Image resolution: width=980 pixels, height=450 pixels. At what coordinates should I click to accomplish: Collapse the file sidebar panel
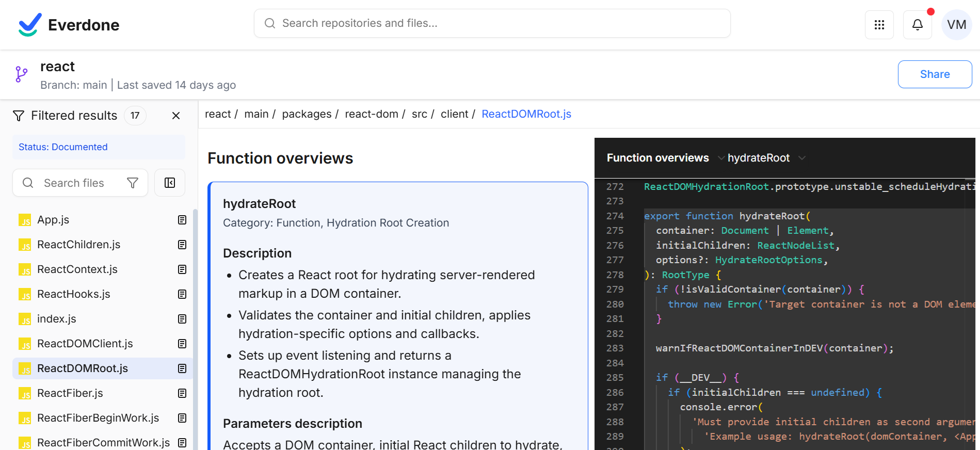170,183
